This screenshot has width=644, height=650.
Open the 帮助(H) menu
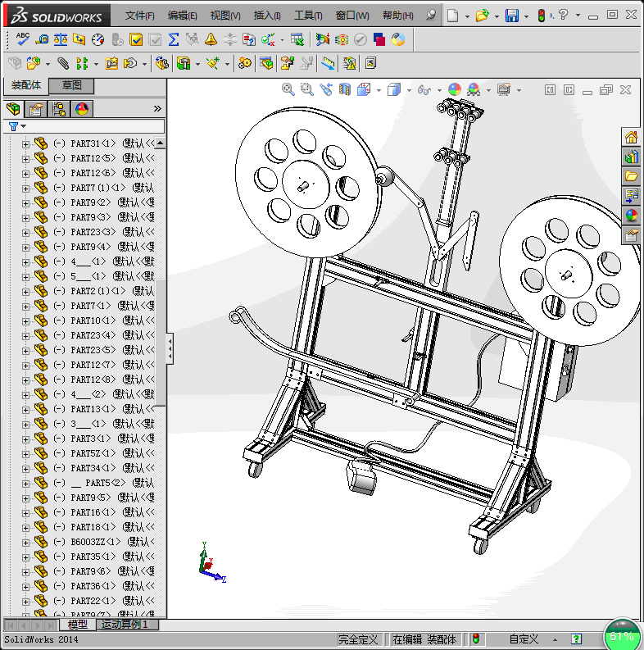coord(398,16)
